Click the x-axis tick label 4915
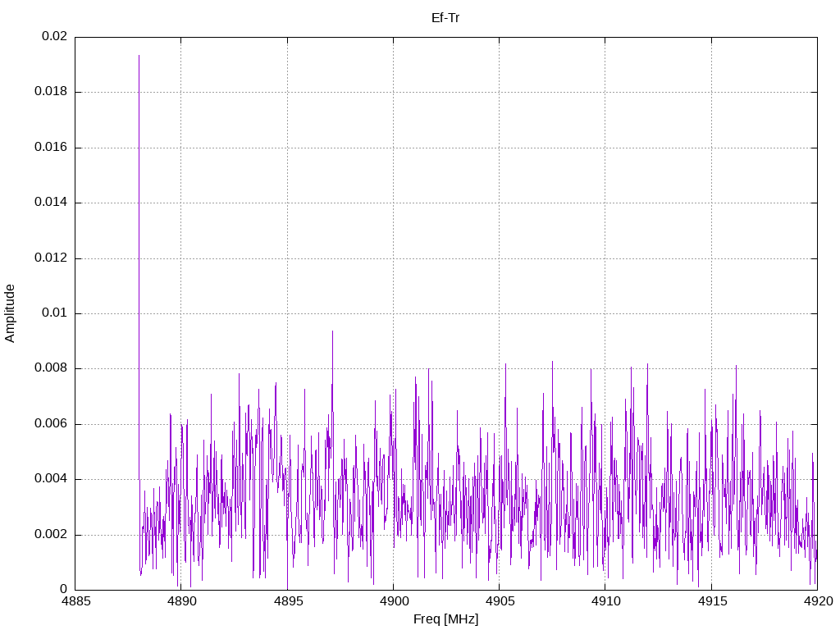The width and height of the screenshot is (840, 630). click(712, 601)
